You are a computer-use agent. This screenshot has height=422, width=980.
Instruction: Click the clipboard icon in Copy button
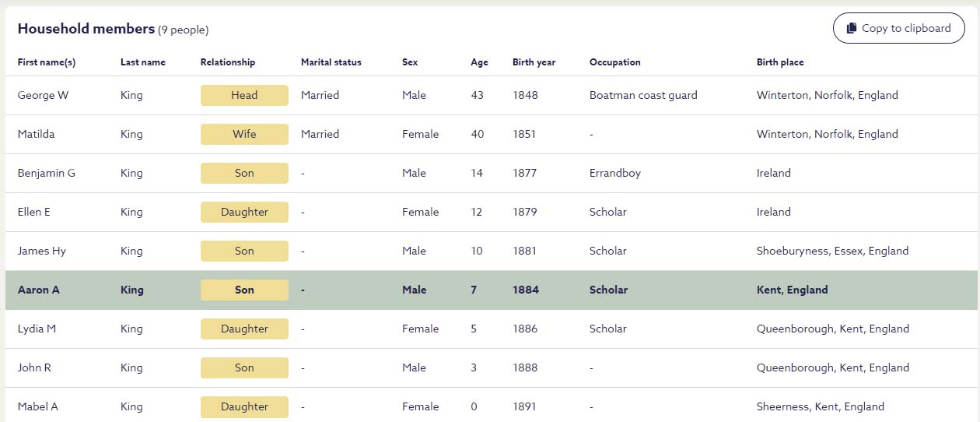coord(851,28)
